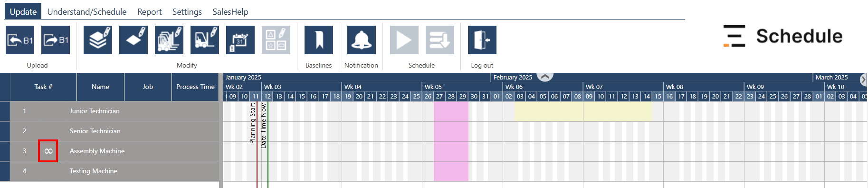Collapse the timeline header with up chevron
Screen dimensions: 868x188
click(x=545, y=77)
